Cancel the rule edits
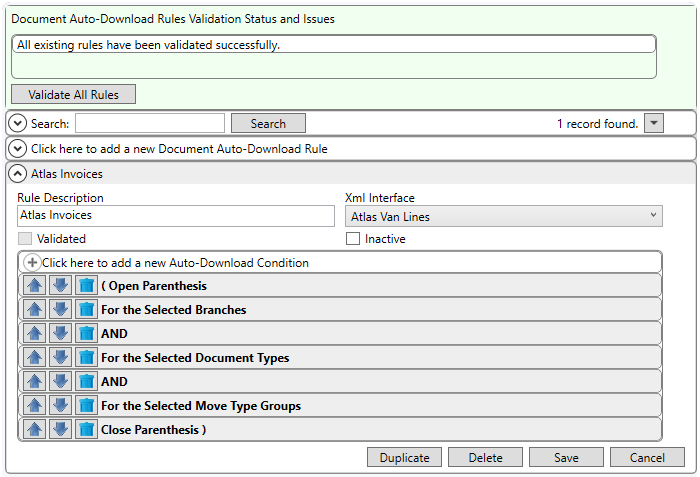This screenshot has height=477, width=700. (x=647, y=457)
